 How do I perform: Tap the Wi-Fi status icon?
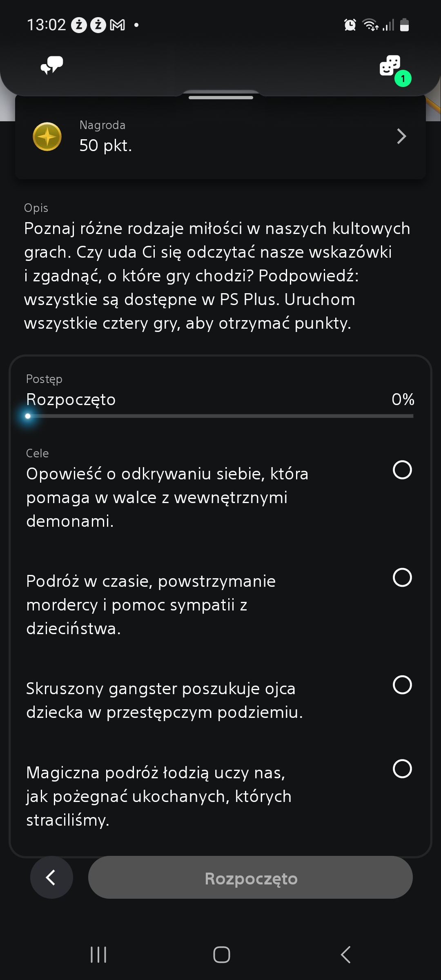(x=370, y=25)
